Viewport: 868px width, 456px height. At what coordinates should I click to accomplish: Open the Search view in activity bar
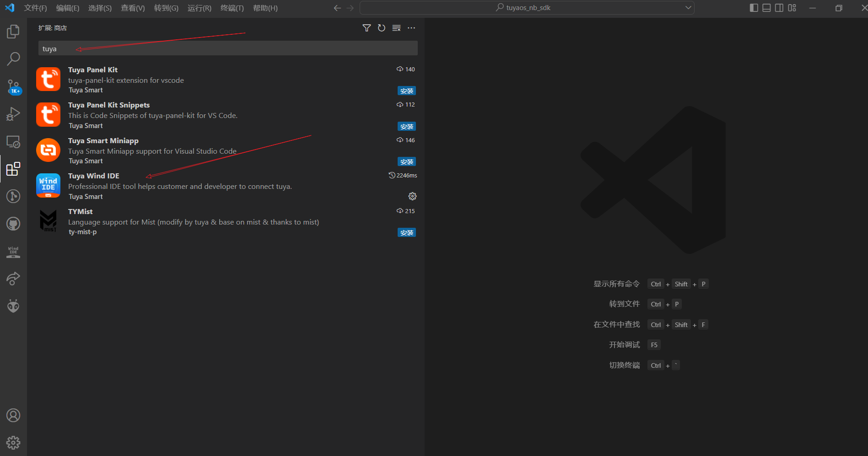13,59
